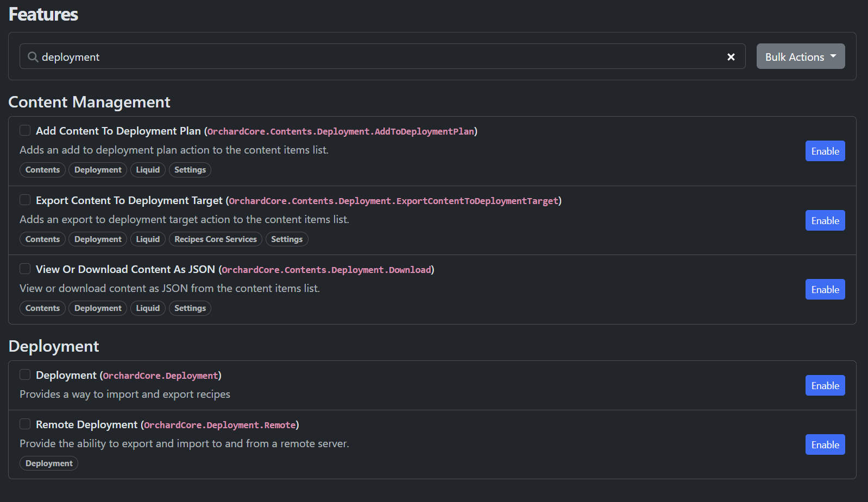Viewport: 868px width, 502px height.
Task: Click Deployment tag under Export Content To Deployment Target
Action: coord(98,239)
